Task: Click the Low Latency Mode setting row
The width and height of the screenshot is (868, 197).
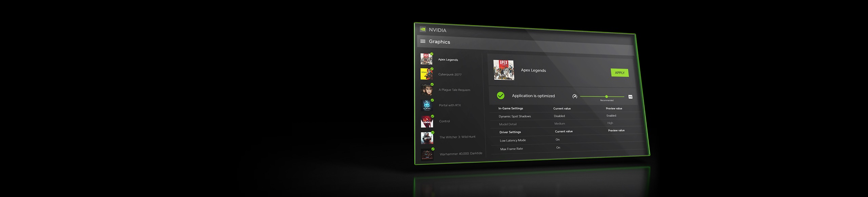Action: 513,140
